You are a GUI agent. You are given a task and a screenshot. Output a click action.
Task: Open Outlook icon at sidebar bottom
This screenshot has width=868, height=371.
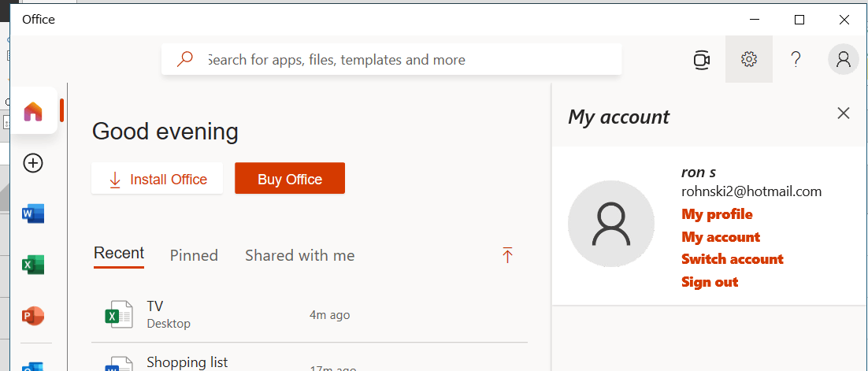(x=33, y=365)
